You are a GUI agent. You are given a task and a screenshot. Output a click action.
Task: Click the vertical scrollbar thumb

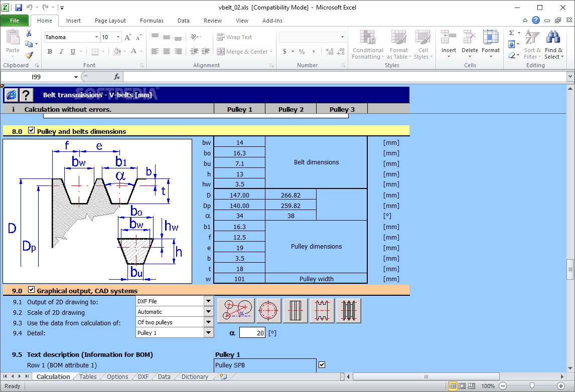[x=570, y=269]
